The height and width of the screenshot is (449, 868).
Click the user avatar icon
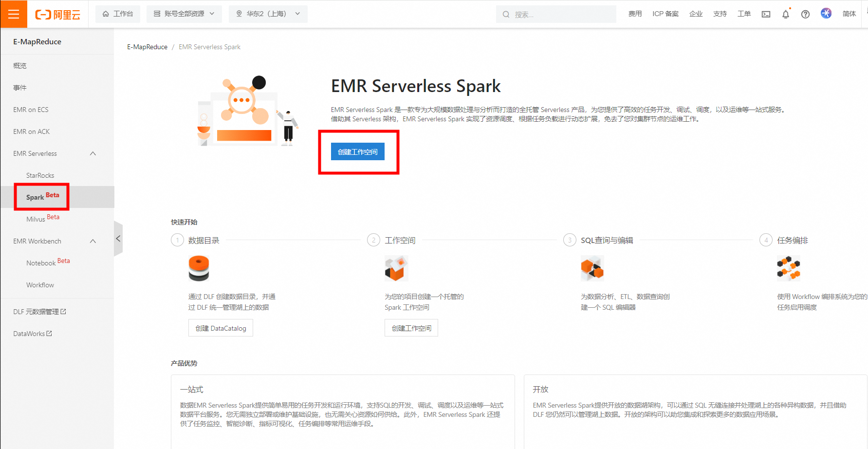[x=826, y=14]
